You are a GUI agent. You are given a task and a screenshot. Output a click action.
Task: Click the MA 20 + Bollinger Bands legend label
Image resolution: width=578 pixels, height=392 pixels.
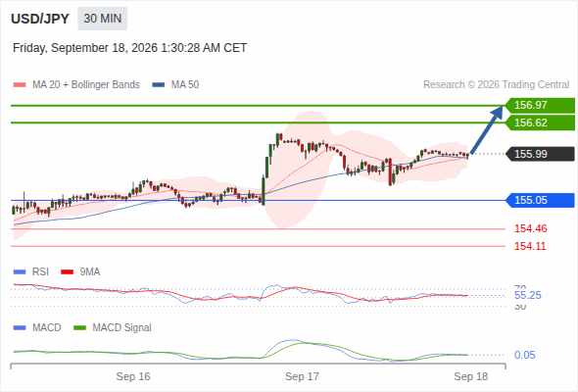(x=86, y=85)
